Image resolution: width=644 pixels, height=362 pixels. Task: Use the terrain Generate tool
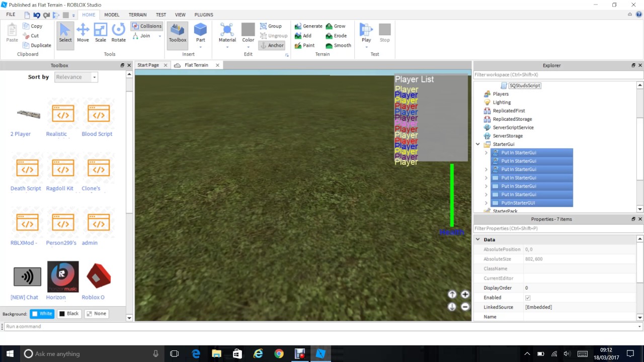[308, 26]
